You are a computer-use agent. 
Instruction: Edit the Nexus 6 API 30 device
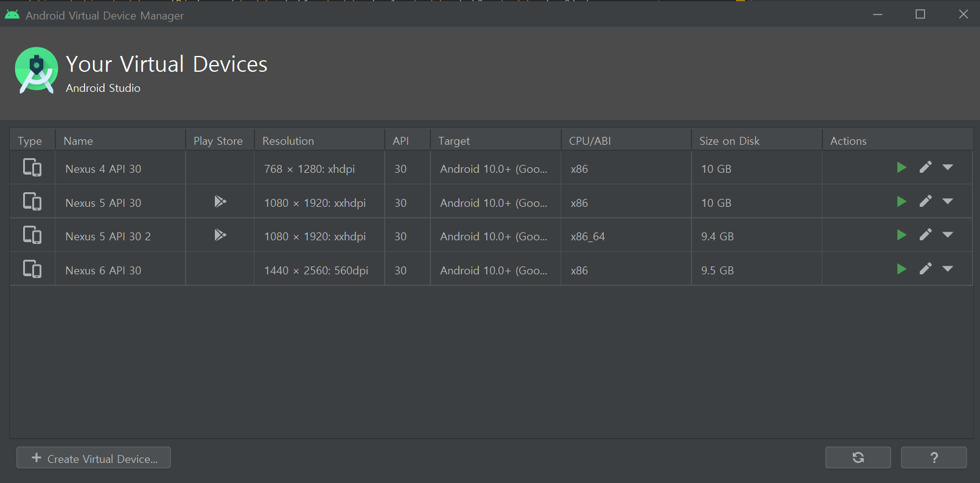(925, 269)
